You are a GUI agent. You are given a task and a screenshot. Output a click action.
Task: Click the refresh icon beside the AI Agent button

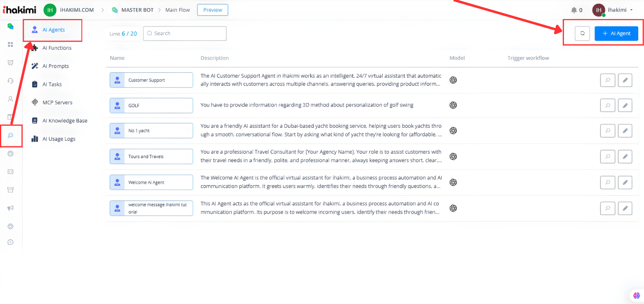(x=582, y=33)
